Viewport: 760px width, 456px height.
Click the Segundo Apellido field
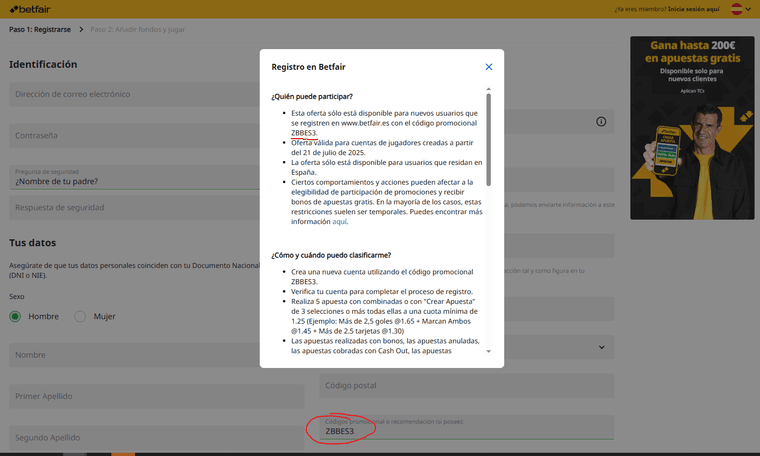[x=157, y=438]
